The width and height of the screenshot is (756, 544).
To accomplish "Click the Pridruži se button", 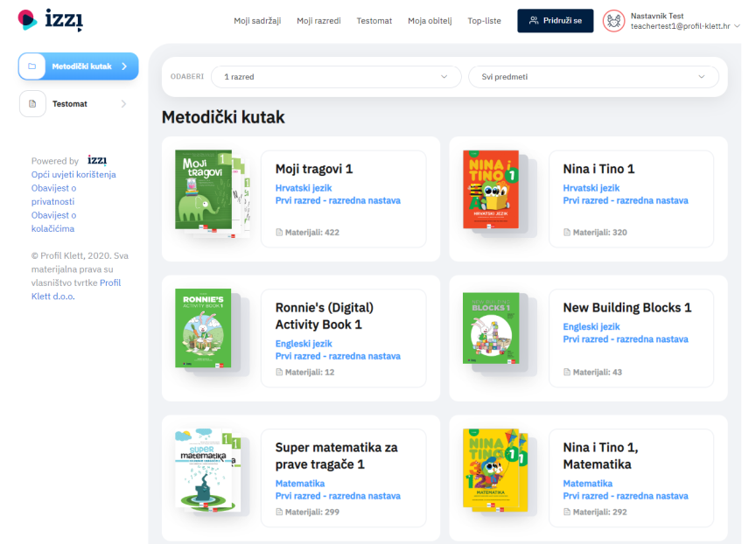I will [556, 21].
